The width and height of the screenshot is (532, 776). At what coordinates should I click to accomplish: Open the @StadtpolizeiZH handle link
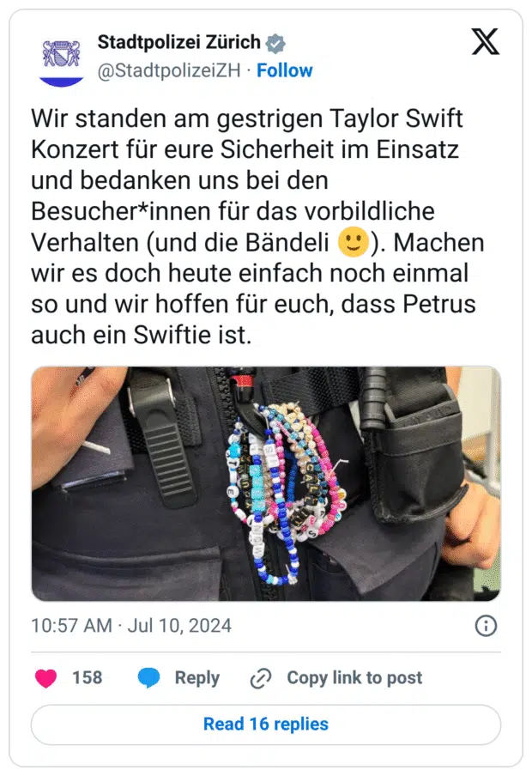tap(169, 70)
